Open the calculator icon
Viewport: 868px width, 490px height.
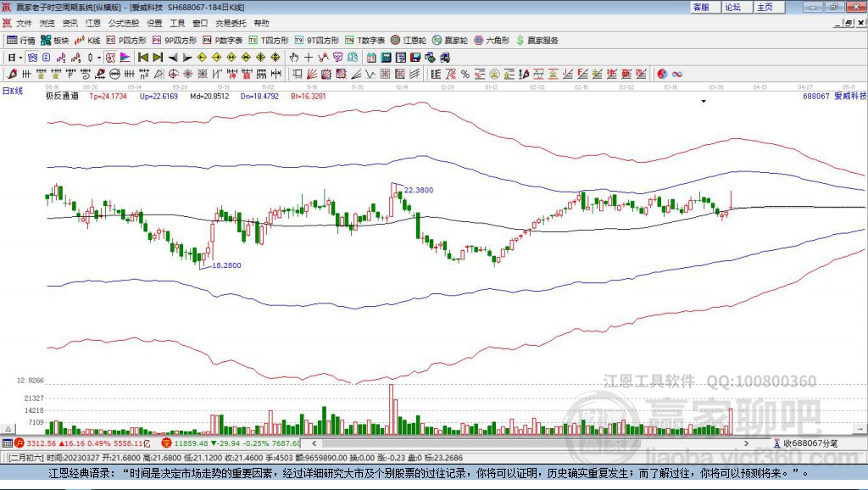386,58
